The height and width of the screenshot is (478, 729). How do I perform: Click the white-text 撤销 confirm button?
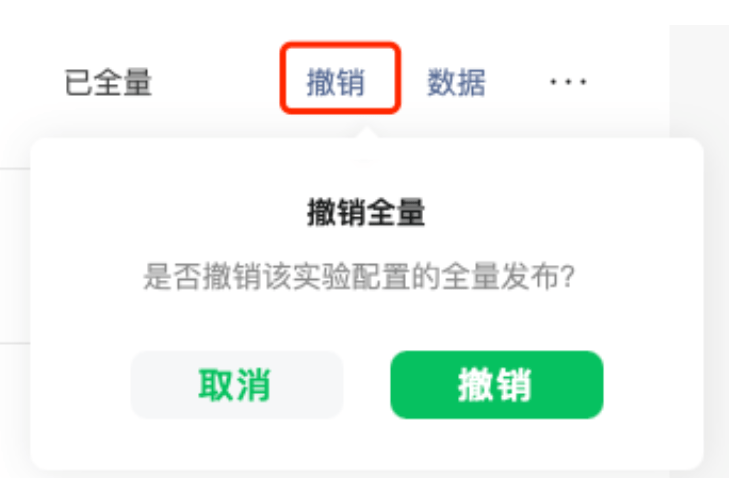click(497, 385)
